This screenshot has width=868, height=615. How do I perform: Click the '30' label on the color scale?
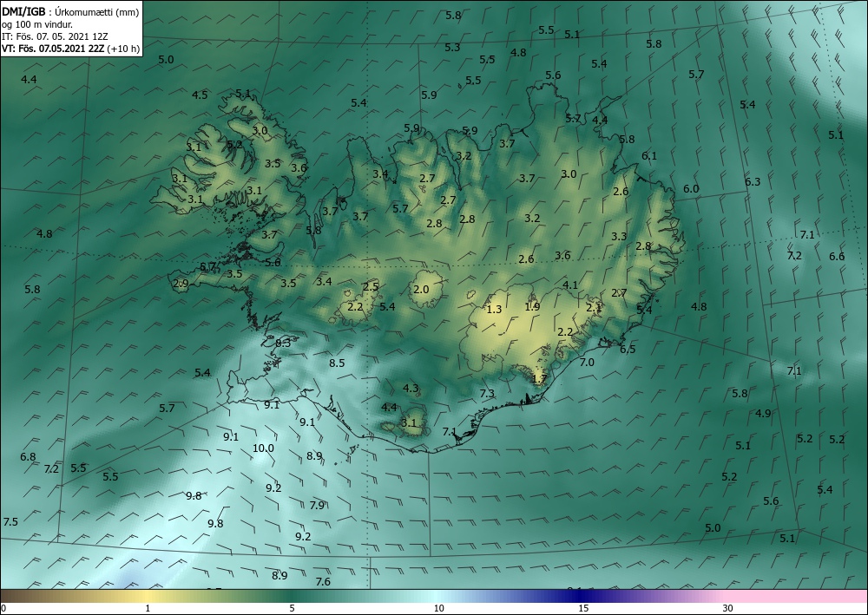coord(727,608)
